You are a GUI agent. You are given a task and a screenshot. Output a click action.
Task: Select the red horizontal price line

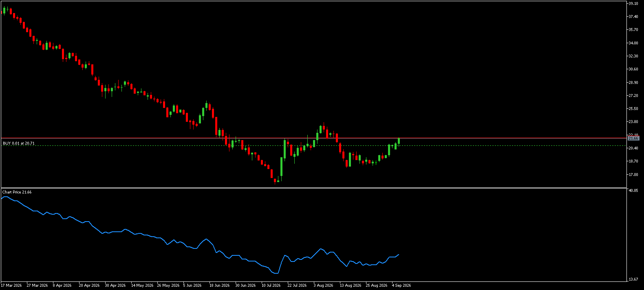coord(314,138)
